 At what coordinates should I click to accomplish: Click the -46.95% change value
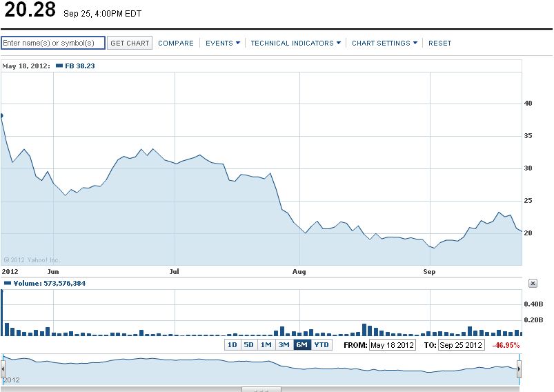pos(506,345)
